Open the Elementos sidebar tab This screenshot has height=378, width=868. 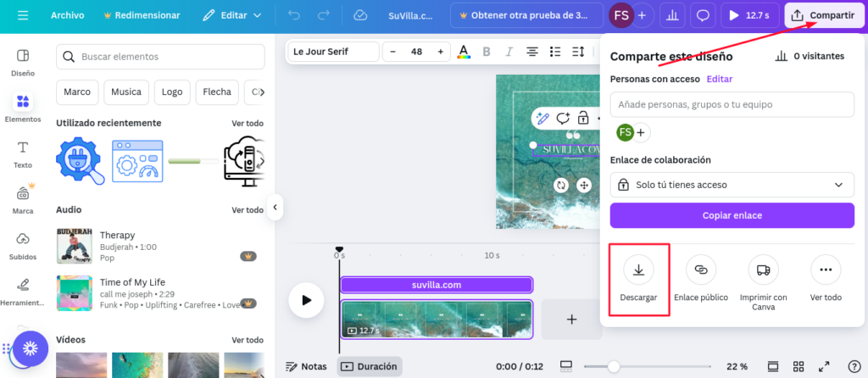(x=23, y=108)
